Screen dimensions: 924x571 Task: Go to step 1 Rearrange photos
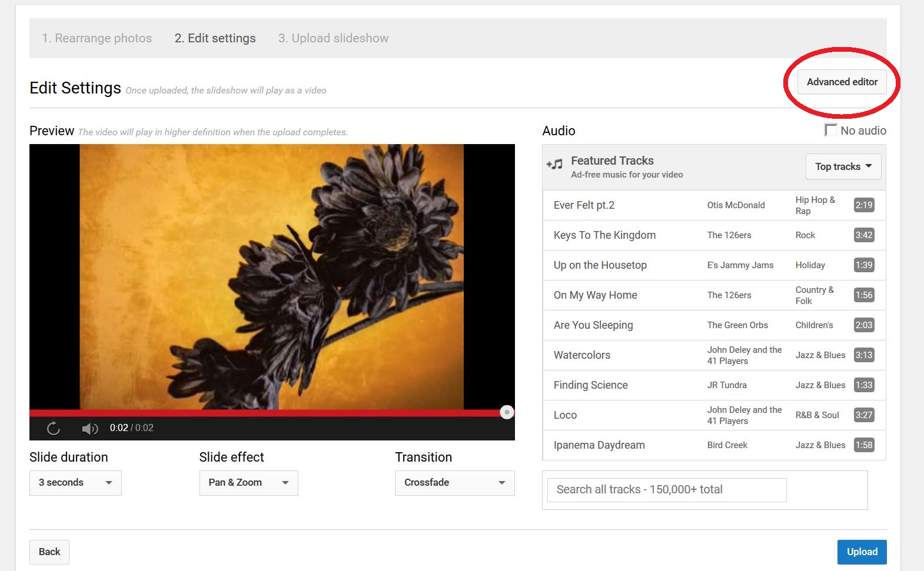[x=97, y=38]
